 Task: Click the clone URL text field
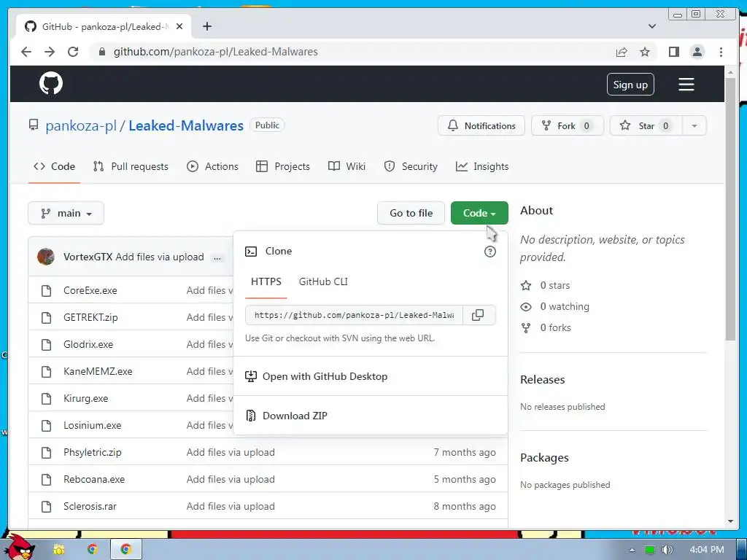coord(354,315)
